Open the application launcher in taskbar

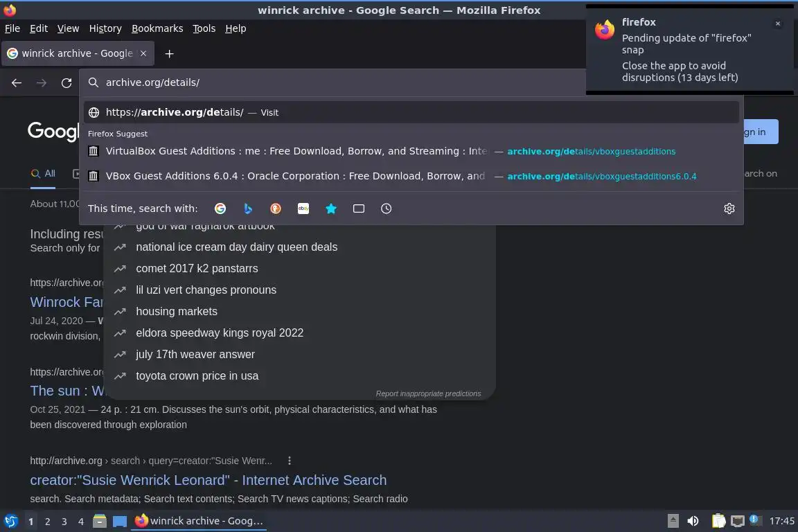(x=10, y=521)
